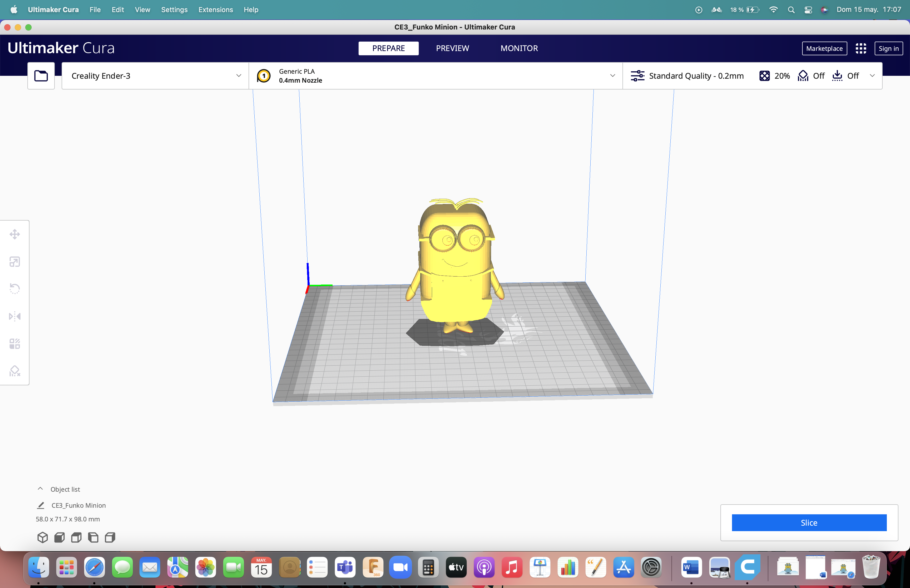Switch to top view cube icon
Image resolution: width=910 pixels, height=588 pixels.
pyautogui.click(x=76, y=538)
